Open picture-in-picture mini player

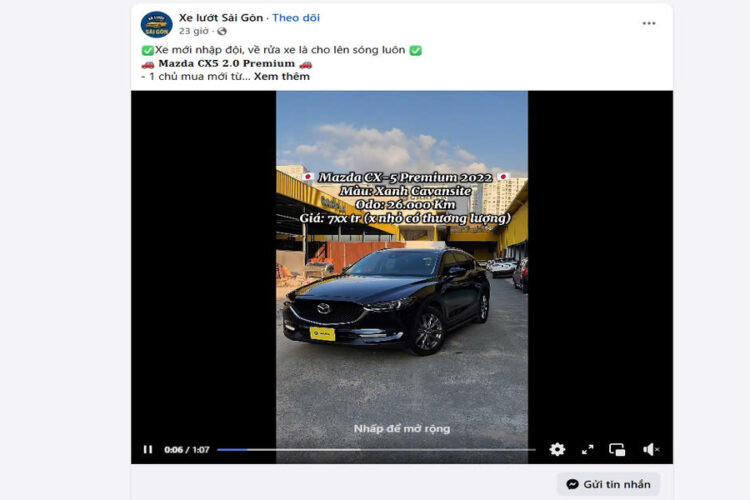point(617,449)
